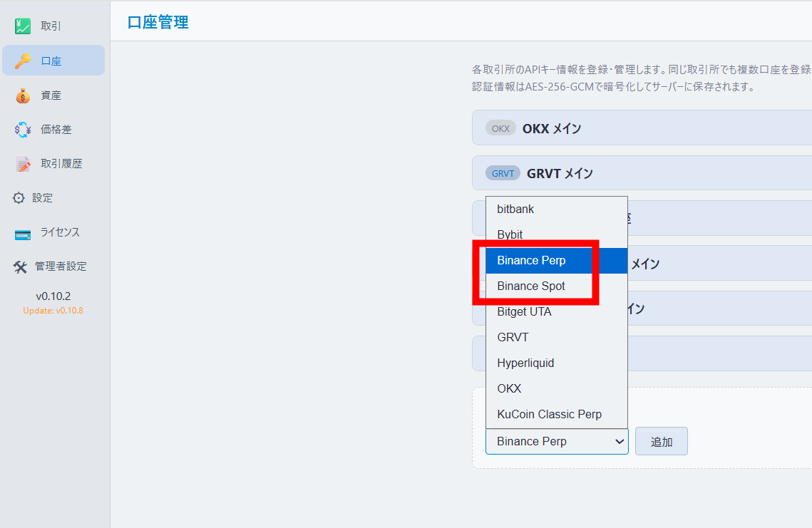Choose Bitget UTA exchange option
Image resolution: width=812 pixels, height=528 pixels.
click(524, 312)
